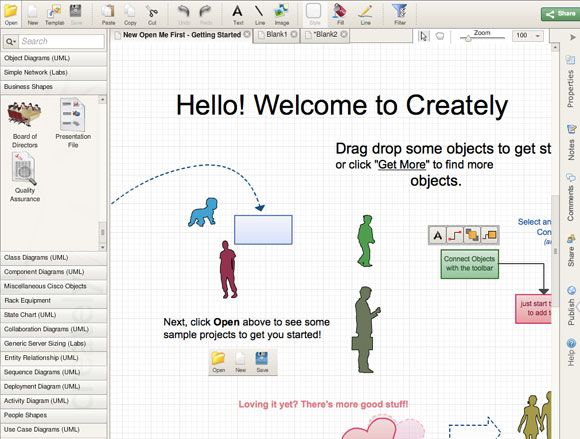
Task: Click the Paste toolbar icon
Action: [108, 14]
